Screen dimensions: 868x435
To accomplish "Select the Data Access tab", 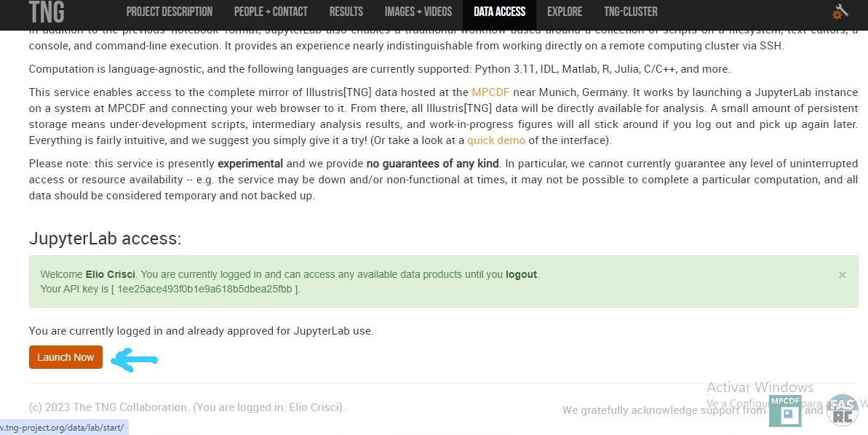I will click(499, 12).
